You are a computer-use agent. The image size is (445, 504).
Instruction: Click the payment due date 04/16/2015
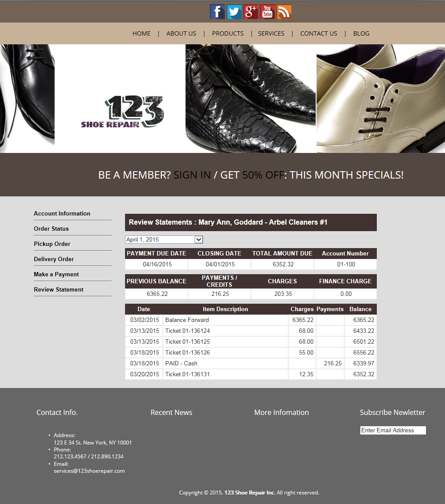(x=157, y=264)
